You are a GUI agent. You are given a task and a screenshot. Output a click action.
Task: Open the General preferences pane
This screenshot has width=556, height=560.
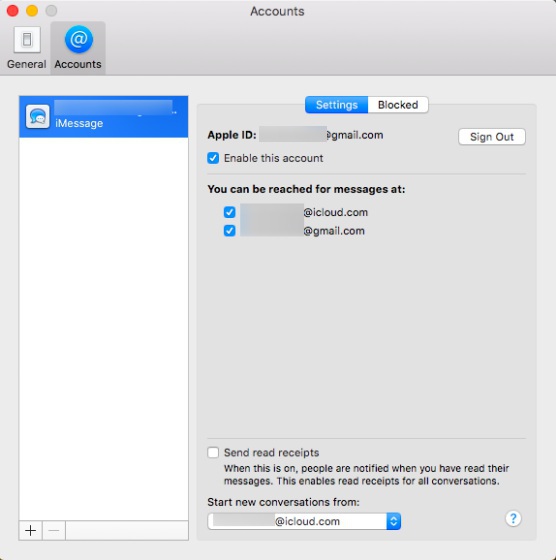click(26, 48)
